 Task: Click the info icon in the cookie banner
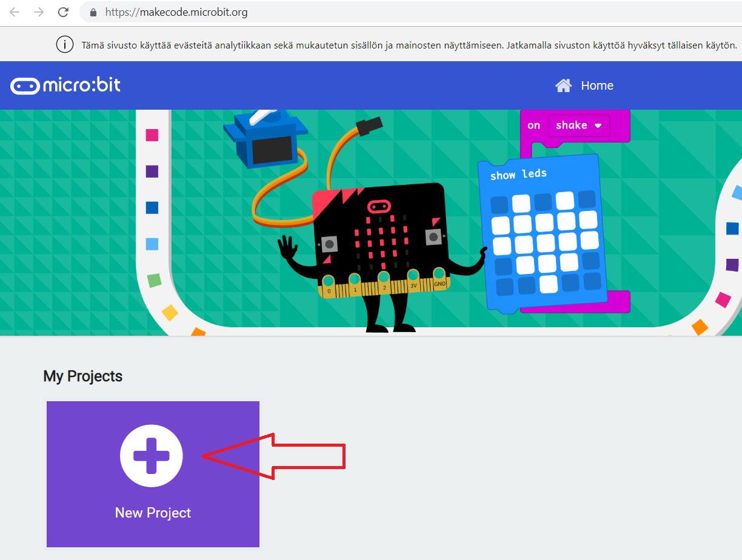pos(64,44)
